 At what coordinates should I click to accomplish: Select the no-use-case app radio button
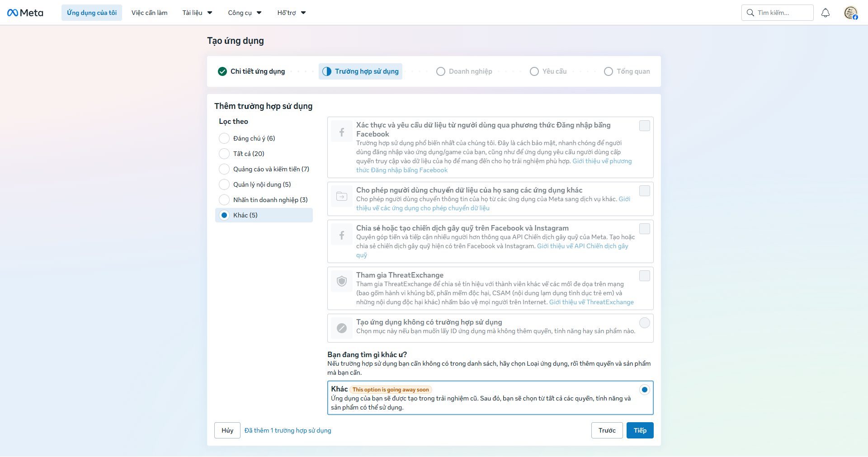pos(645,323)
